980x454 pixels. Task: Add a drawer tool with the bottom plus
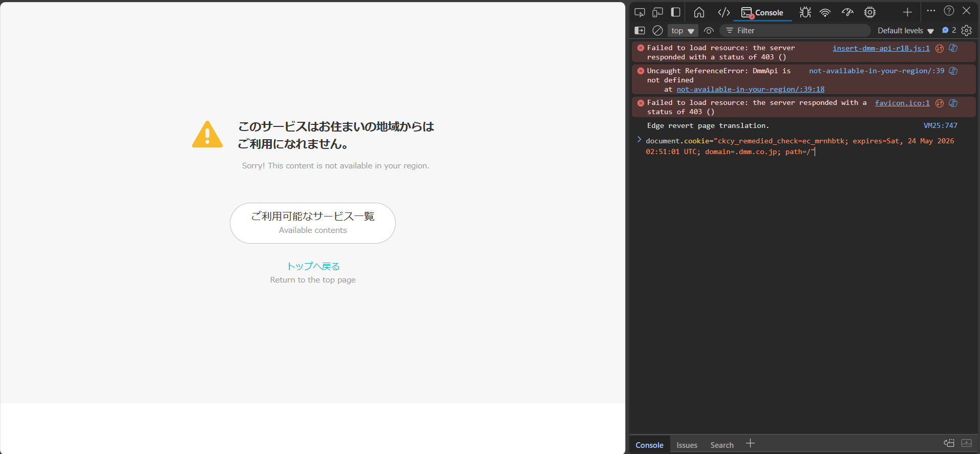[x=750, y=443]
